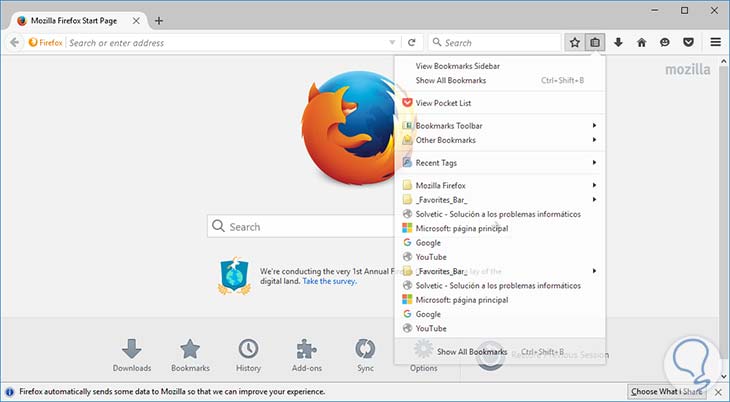The width and height of the screenshot is (730, 402).
Task: Click the mozilla wordmark on the page
Action: coord(688,69)
